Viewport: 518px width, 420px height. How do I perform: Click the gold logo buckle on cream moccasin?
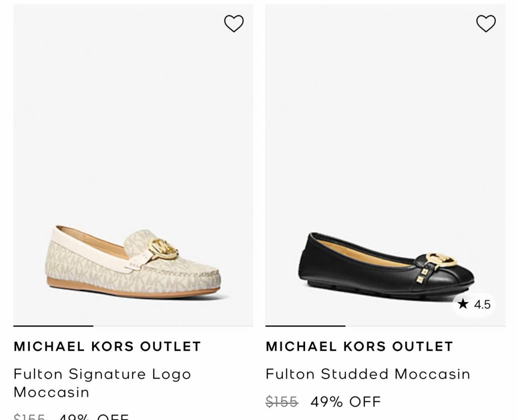(163, 249)
